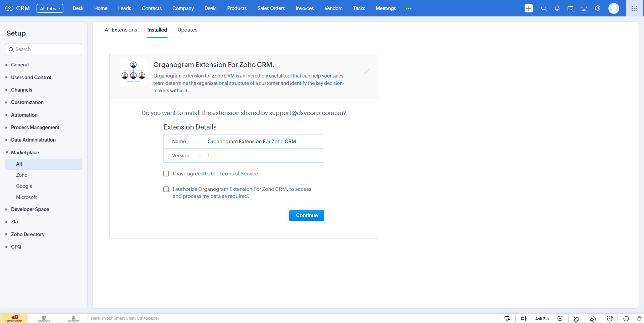Click the megaphone announcements icon
This screenshot has width=644, height=323.
click(524, 319)
